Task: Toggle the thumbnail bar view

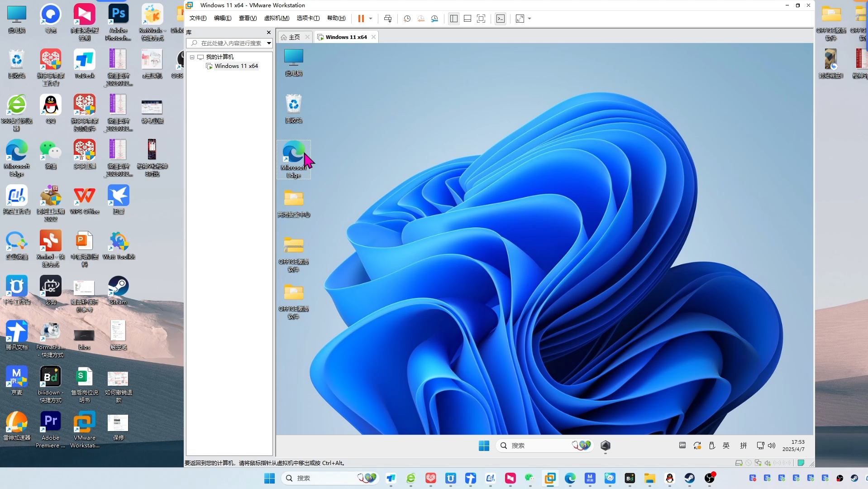Action: point(467,19)
